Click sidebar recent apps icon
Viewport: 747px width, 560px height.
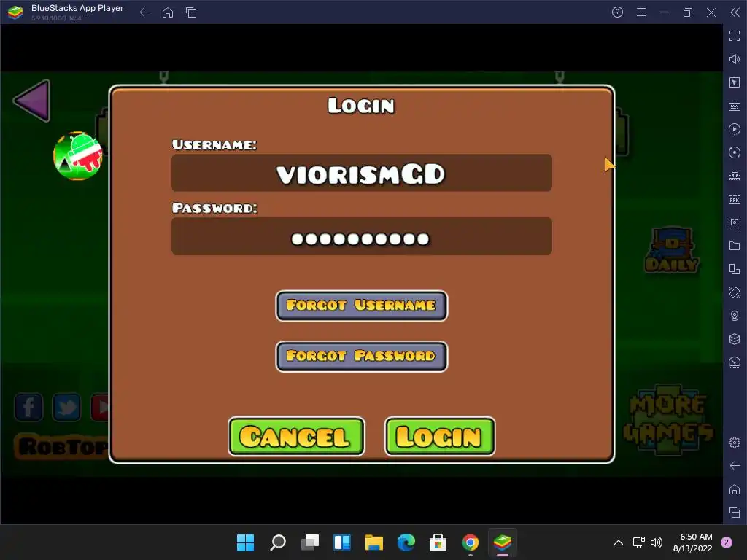coord(735,513)
